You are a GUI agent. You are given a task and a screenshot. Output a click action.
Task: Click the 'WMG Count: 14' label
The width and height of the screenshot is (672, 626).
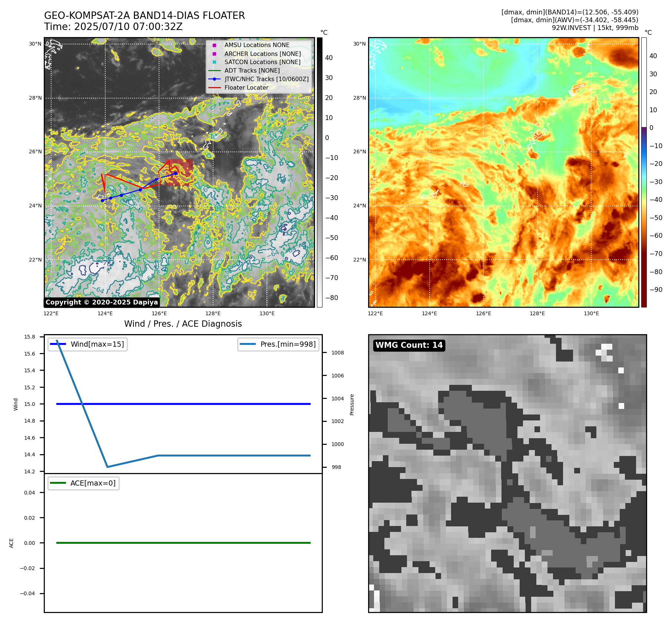click(x=409, y=345)
